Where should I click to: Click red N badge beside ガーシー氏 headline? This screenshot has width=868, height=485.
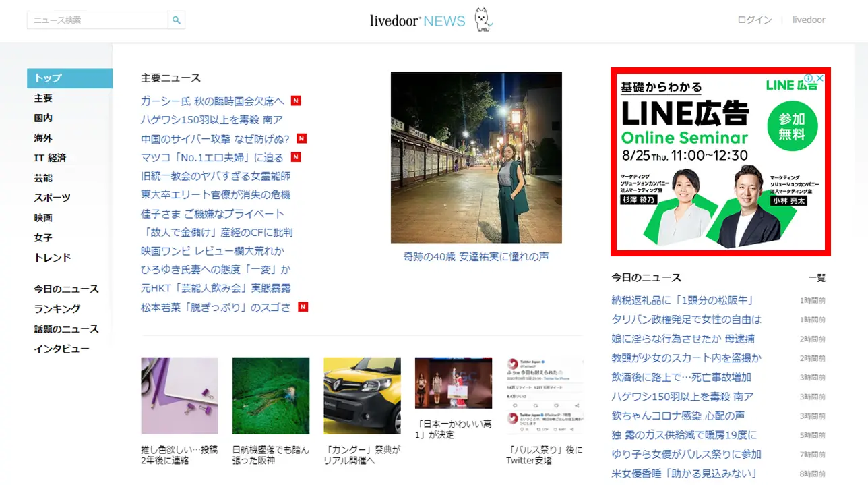pos(296,101)
